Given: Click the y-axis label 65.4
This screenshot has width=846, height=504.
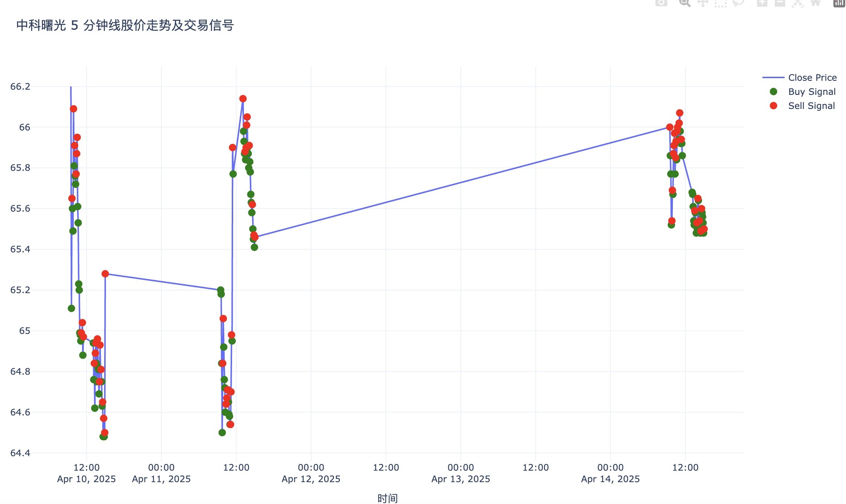Looking at the screenshot, I should point(20,249).
